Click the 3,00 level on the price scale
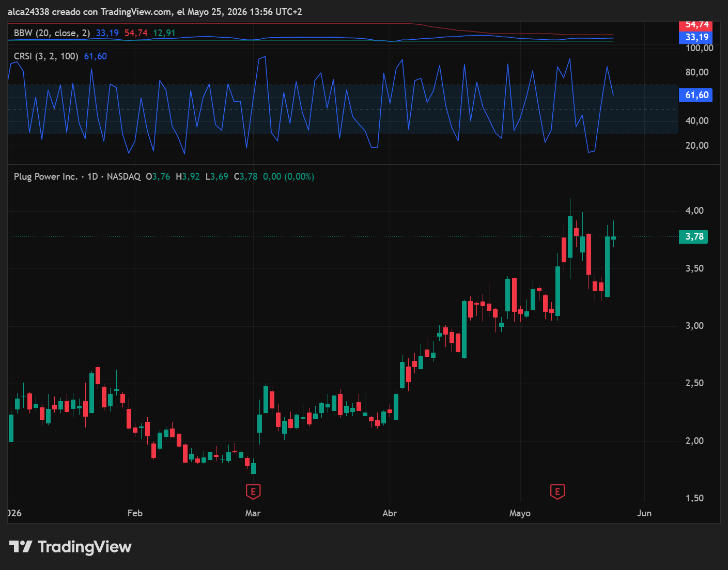 click(x=694, y=326)
